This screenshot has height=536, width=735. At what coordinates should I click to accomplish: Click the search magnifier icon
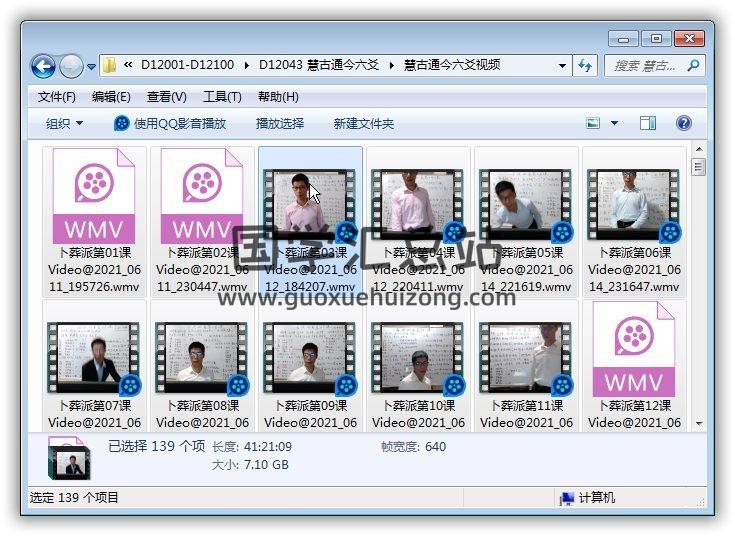(693, 66)
